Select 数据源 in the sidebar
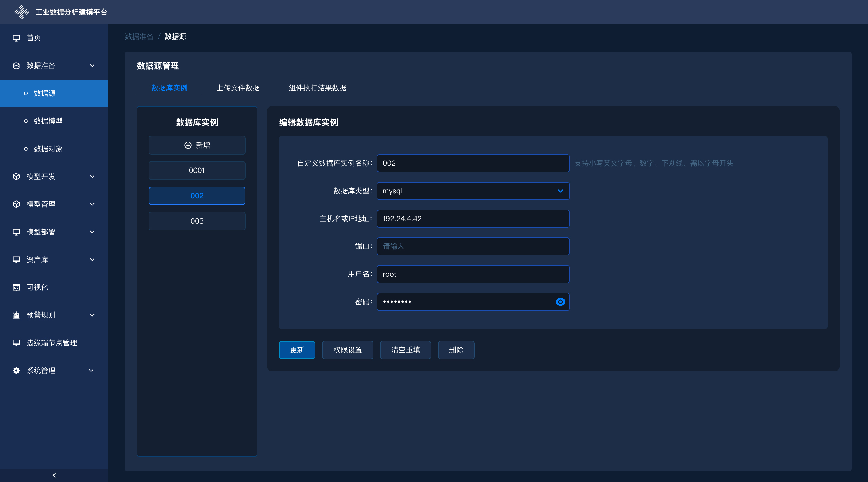Image resolution: width=868 pixels, height=482 pixels. (54, 93)
